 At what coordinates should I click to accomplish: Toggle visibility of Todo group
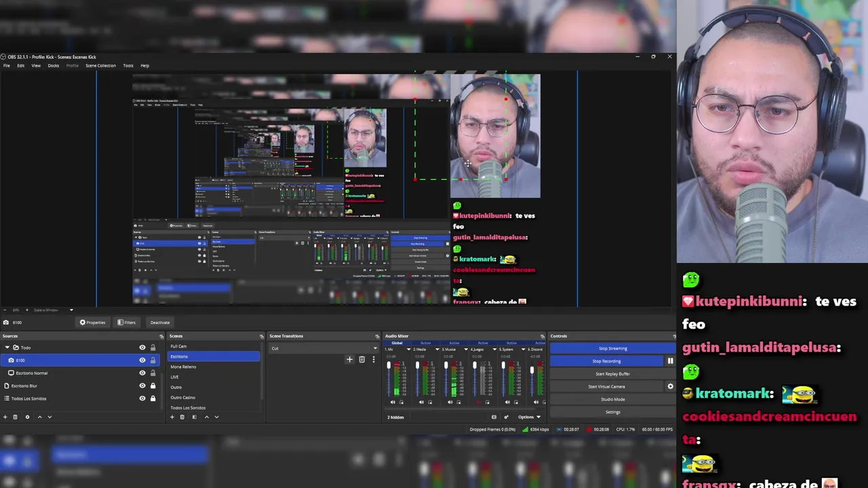pyautogui.click(x=142, y=348)
